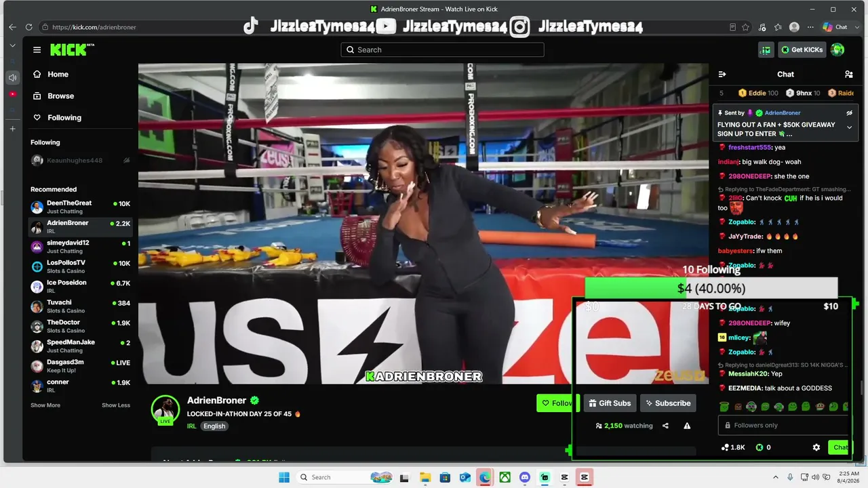Go back in the browser
The height and width of the screenshot is (488, 868).
pyautogui.click(x=12, y=27)
